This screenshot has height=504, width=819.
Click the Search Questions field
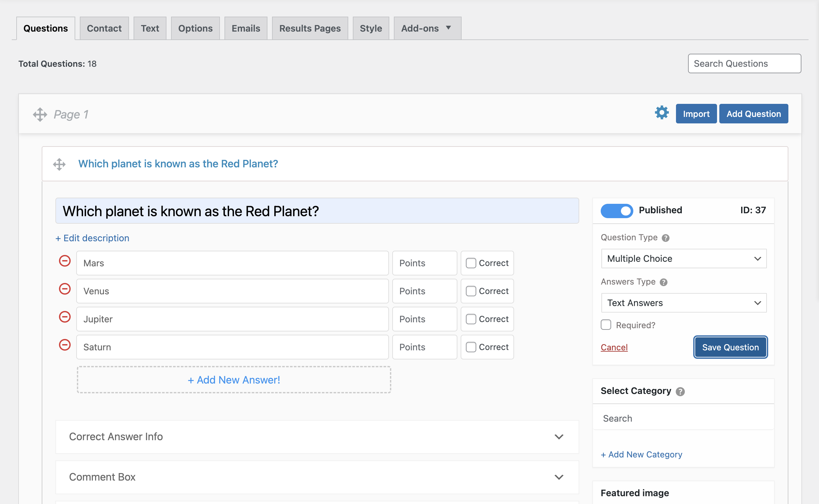[x=744, y=64]
